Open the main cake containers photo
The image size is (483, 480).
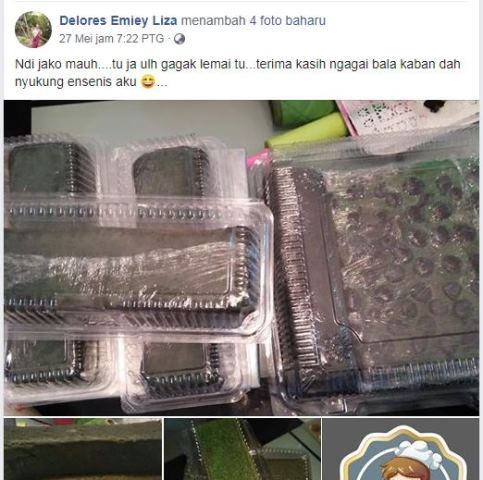[241, 258]
